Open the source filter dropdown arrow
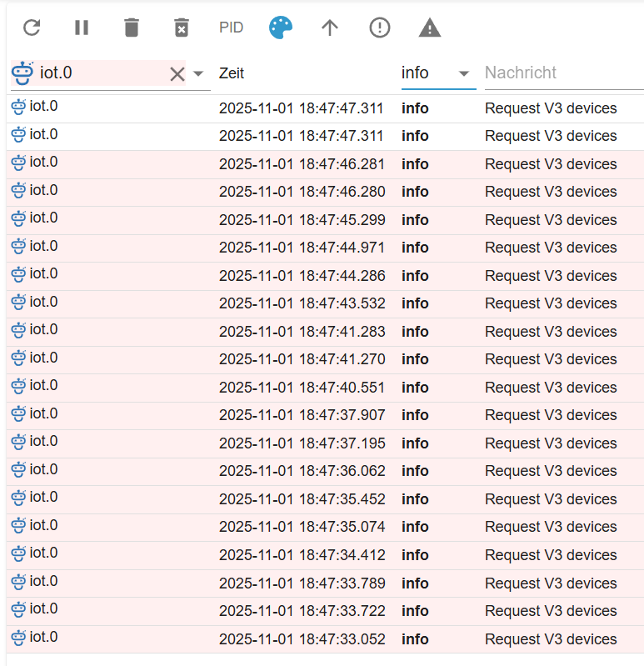The width and height of the screenshot is (644, 666). [197, 73]
